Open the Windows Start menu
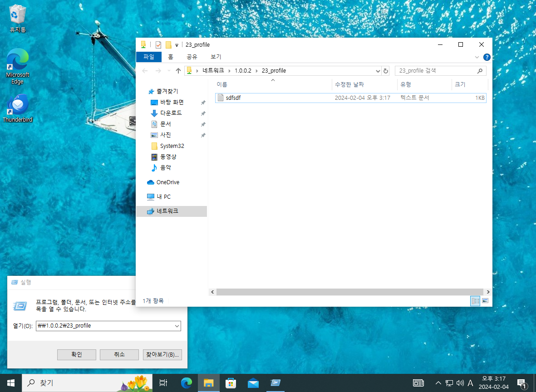 [10, 383]
